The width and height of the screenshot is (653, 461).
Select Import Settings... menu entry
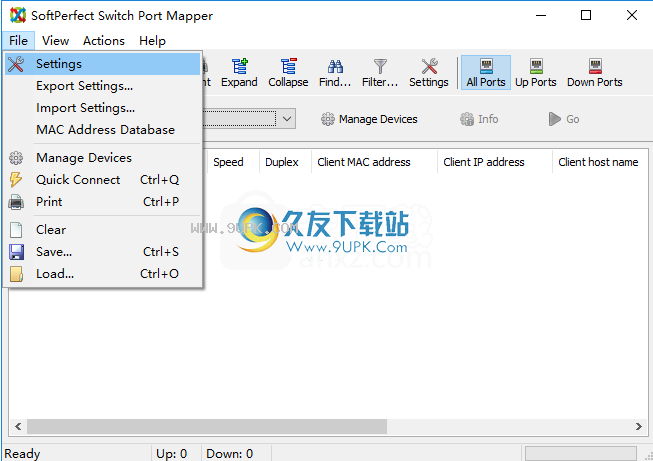(x=102, y=108)
